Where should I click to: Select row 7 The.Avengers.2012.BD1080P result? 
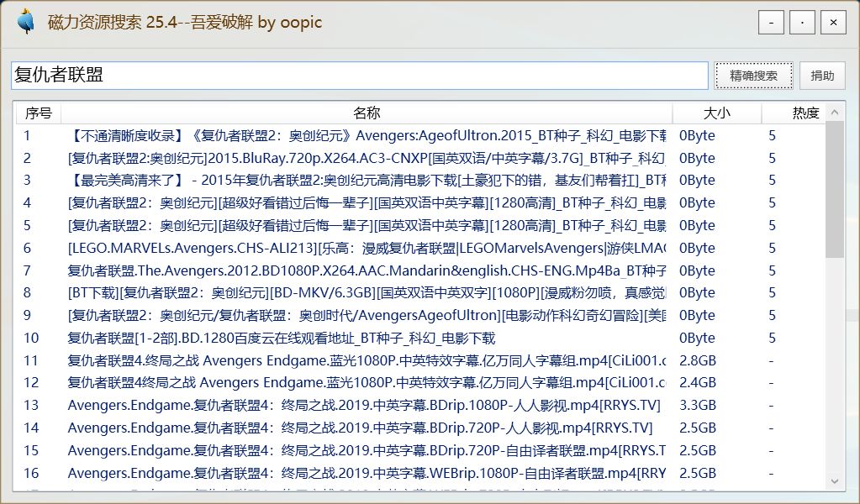pyautogui.click(x=367, y=270)
